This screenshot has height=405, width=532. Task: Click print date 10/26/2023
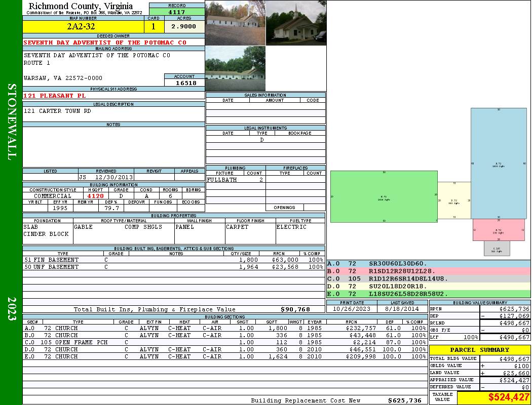352,309
